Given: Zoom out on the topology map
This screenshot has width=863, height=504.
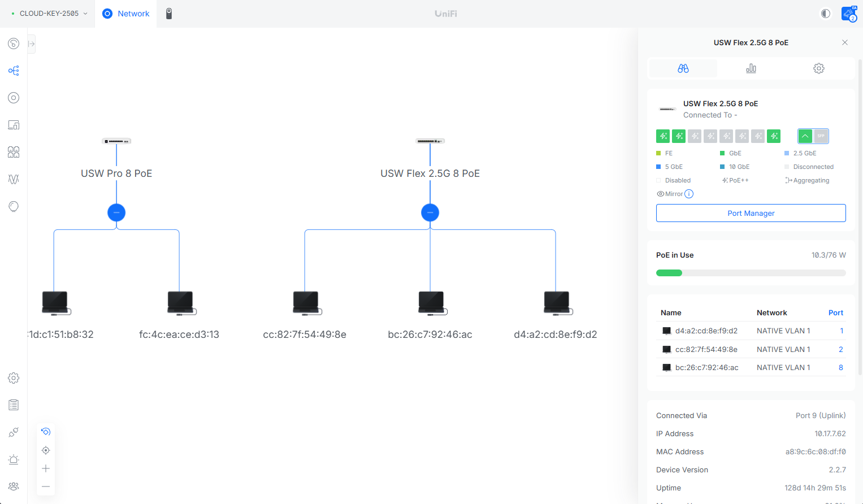Looking at the screenshot, I should [x=46, y=486].
